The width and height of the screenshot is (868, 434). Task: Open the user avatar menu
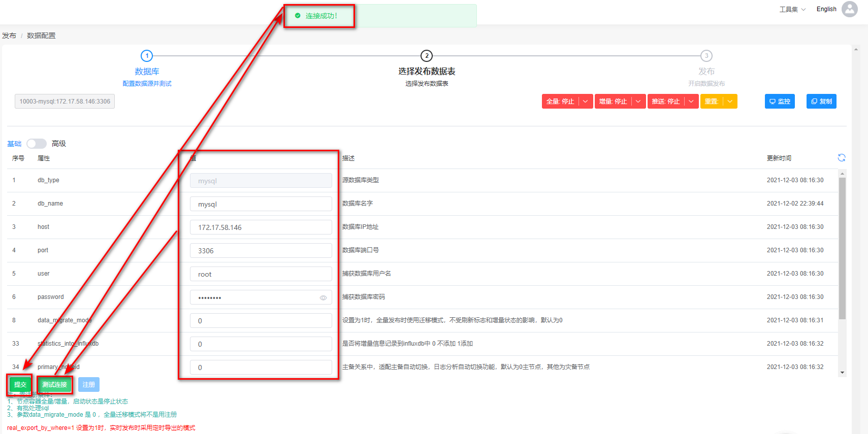(x=849, y=9)
